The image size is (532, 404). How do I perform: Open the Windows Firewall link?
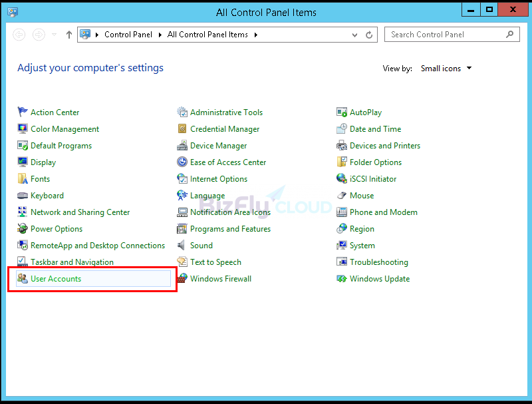click(221, 279)
